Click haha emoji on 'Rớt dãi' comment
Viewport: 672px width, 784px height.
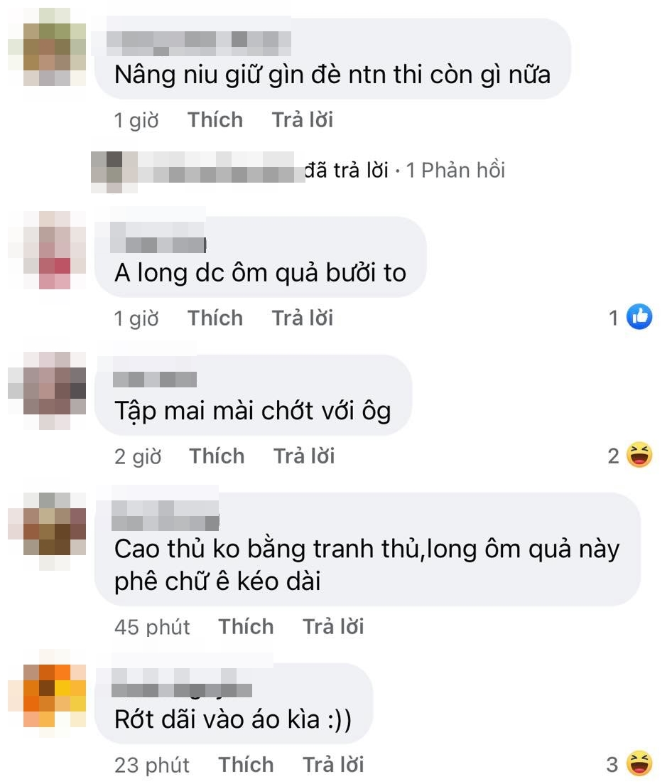tap(639, 764)
